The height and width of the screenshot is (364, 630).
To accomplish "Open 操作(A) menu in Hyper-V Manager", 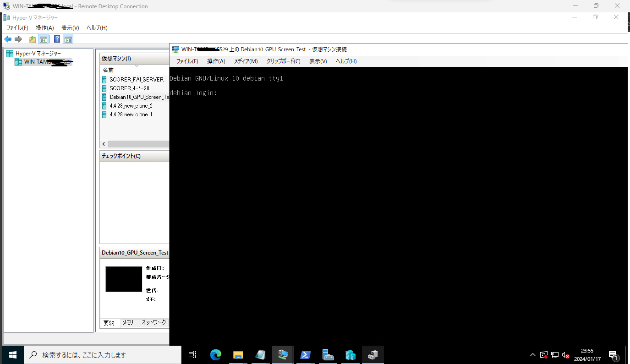I will tap(45, 28).
